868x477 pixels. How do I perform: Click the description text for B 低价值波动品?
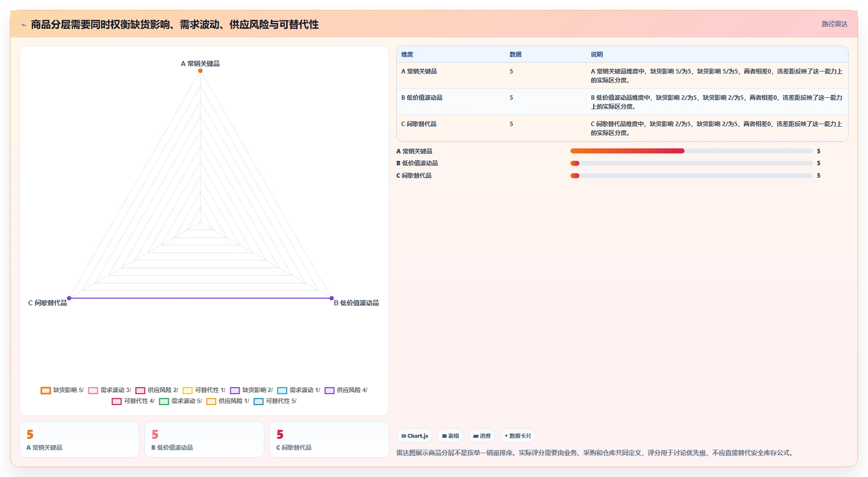click(x=717, y=102)
